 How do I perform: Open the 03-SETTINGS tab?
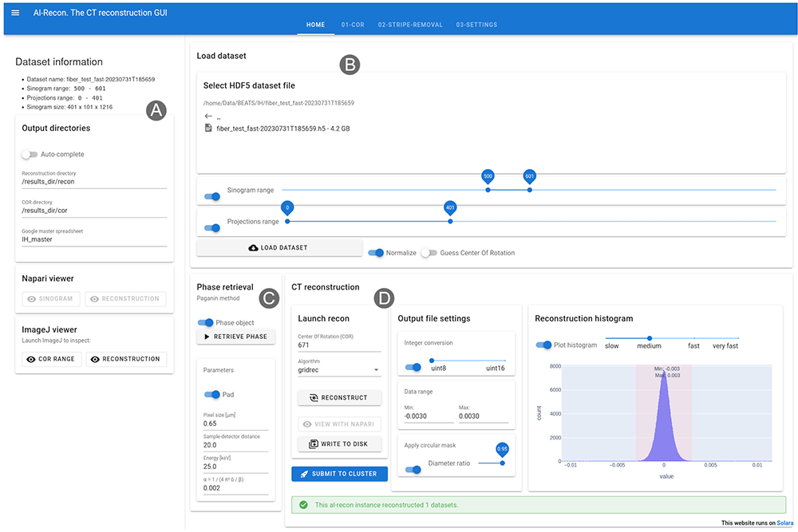pyautogui.click(x=476, y=25)
